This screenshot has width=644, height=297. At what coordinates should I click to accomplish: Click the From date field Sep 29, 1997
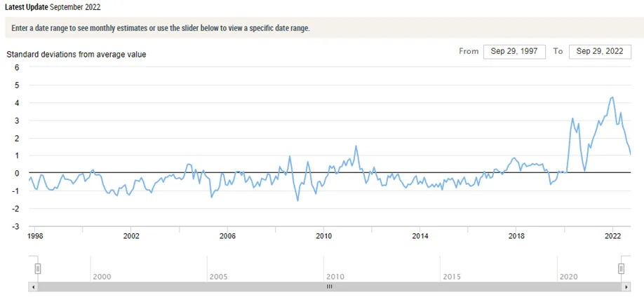pos(514,52)
